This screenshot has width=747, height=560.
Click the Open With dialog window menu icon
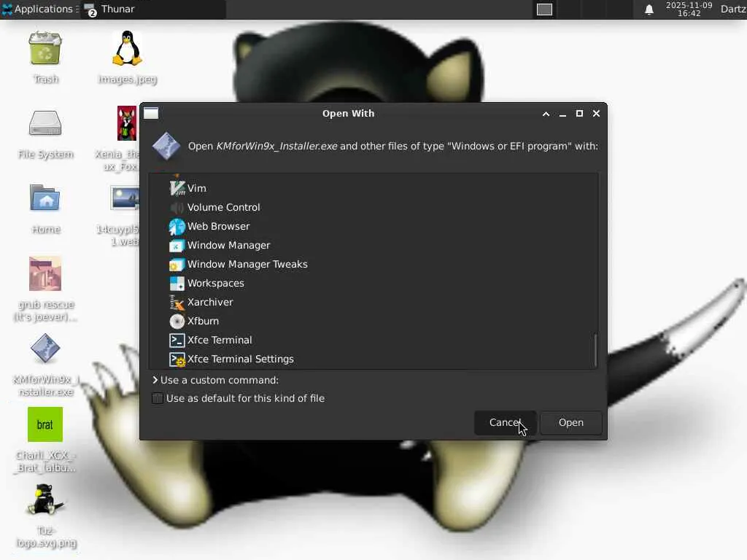[151, 113]
